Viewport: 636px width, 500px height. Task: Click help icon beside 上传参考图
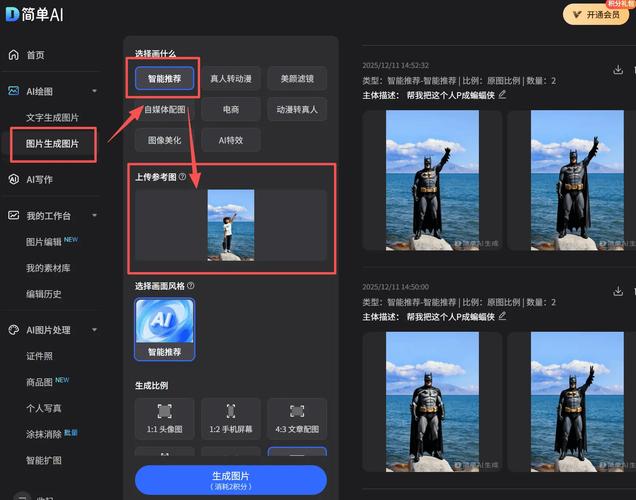[183, 176]
